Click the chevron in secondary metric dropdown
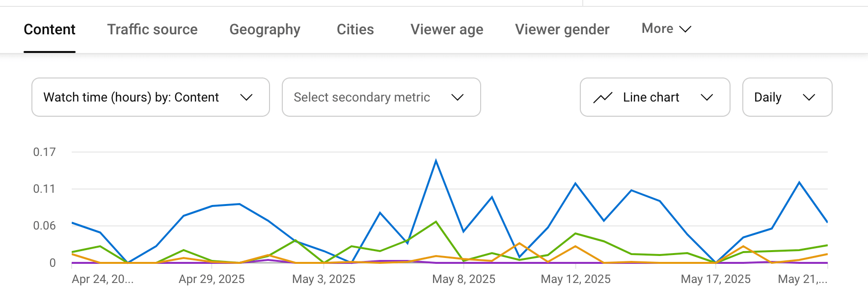Image resolution: width=868 pixels, height=308 pixels. click(x=458, y=97)
